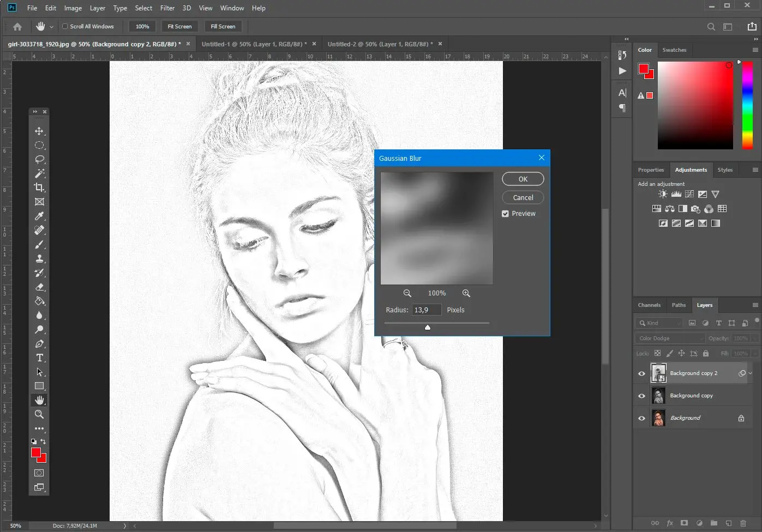Enable the Preview checkbox
This screenshot has width=762, height=532.
pyautogui.click(x=505, y=213)
